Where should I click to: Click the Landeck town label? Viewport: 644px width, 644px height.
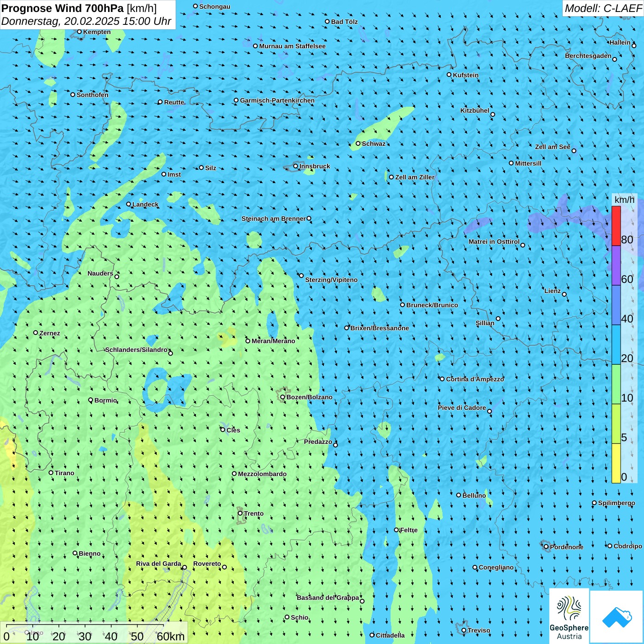pyautogui.click(x=145, y=204)
